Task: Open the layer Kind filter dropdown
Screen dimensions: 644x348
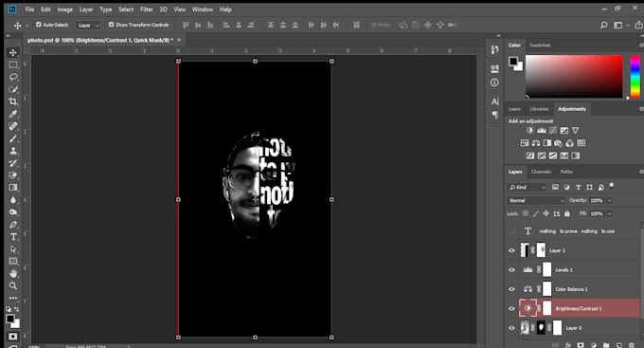Action: tap(527, 187)
